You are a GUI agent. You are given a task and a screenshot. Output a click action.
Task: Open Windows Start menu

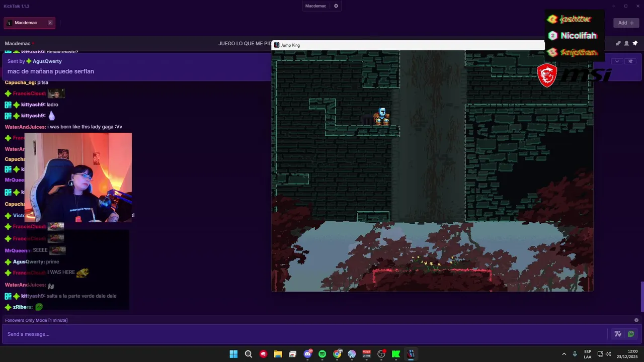click(x=233, y=354)
